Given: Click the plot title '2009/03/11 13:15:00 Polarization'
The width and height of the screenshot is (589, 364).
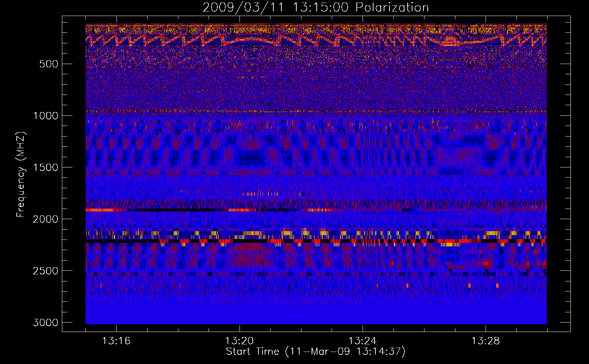Looking at the screenshot, I should pos(316,8).
